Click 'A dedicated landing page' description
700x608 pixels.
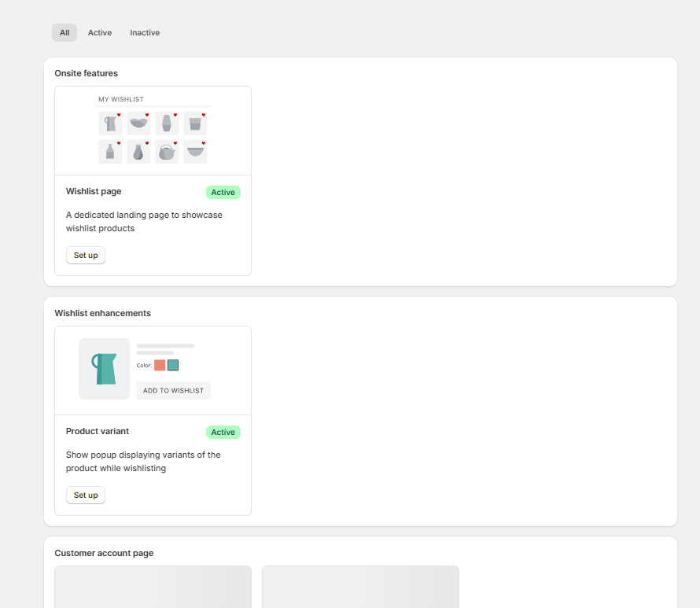click(x=144, y=222)
